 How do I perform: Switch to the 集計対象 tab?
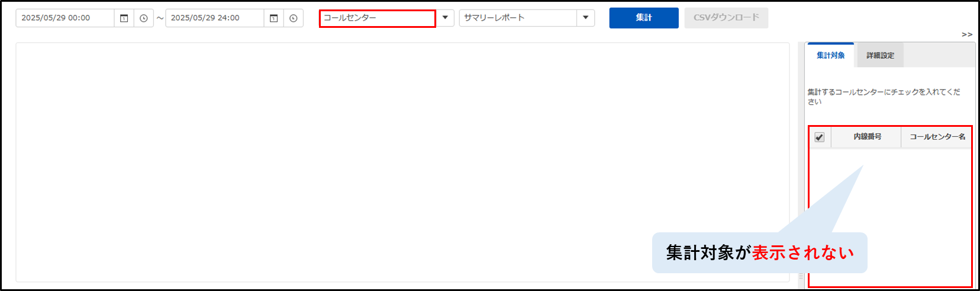click(831, 55)
